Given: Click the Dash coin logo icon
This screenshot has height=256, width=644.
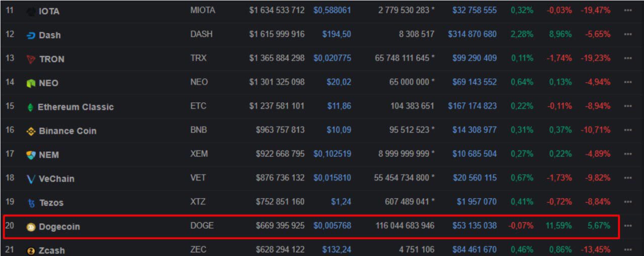Looking at the screenshot, I should pos(31,35).
